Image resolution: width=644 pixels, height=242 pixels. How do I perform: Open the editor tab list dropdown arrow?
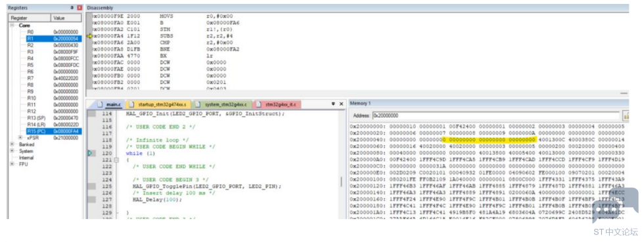(333, 104)
